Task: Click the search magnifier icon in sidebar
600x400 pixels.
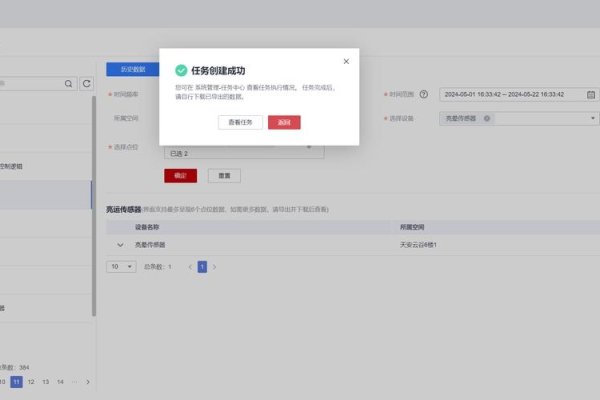Action: tap(68, 83)
